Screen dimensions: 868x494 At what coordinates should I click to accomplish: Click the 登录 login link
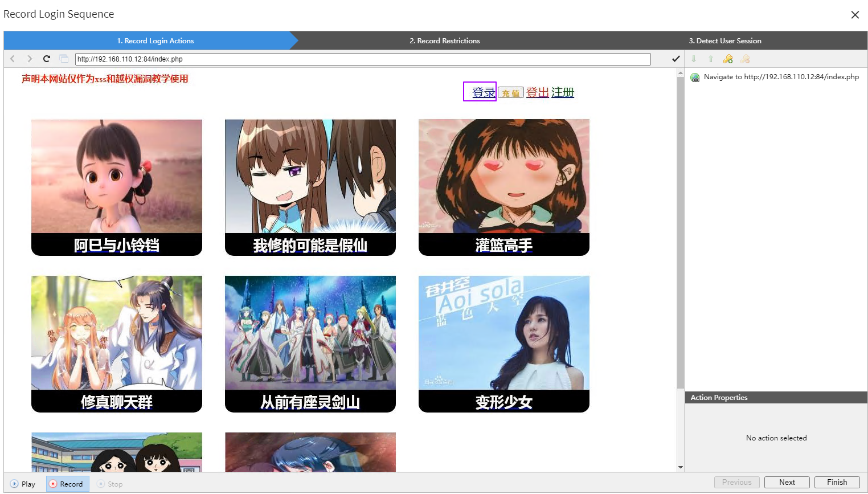tap(484, 92)
